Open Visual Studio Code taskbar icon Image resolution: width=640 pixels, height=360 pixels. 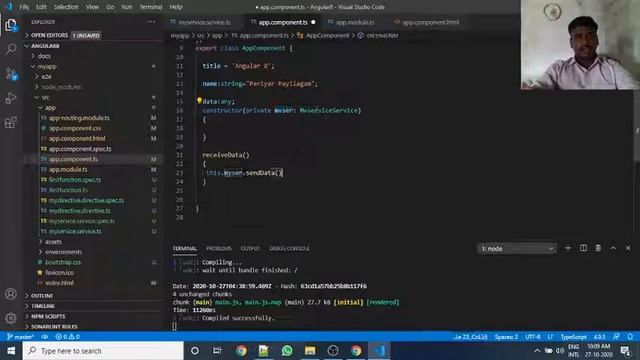click(379, 351)
